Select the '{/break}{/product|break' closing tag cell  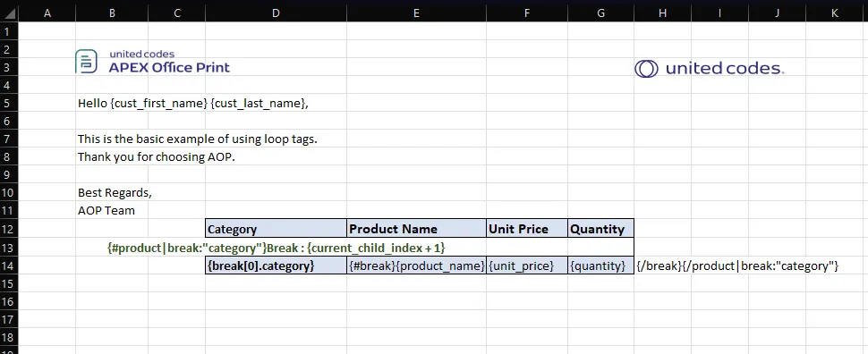pos(737,266)
